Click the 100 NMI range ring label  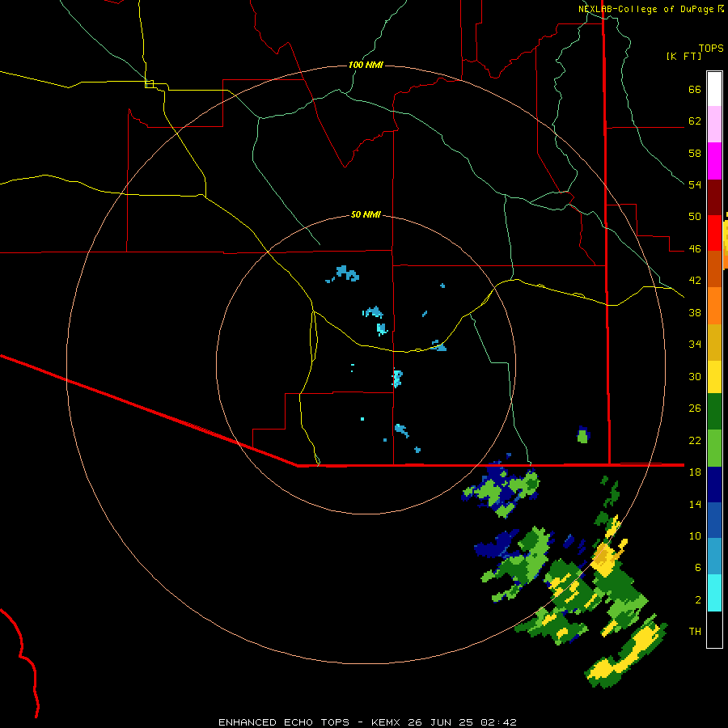pyautogui.click(x=366, y=65)
